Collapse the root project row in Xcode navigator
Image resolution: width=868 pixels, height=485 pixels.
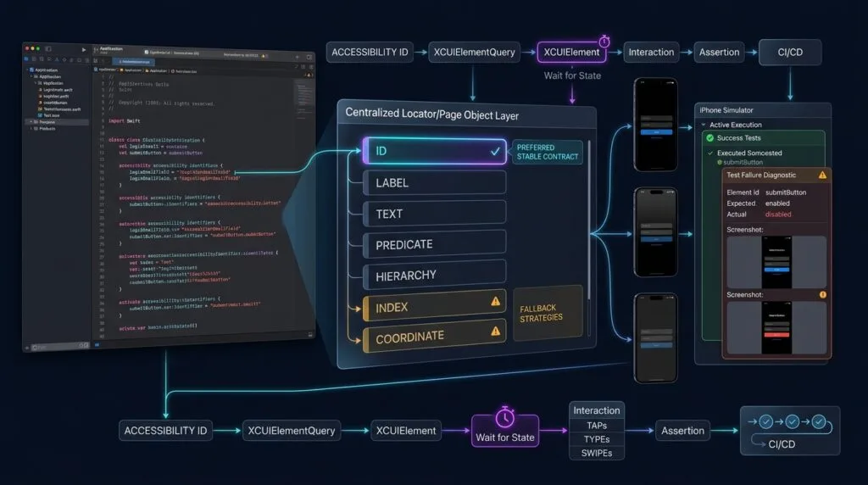[x=28, y=70]
